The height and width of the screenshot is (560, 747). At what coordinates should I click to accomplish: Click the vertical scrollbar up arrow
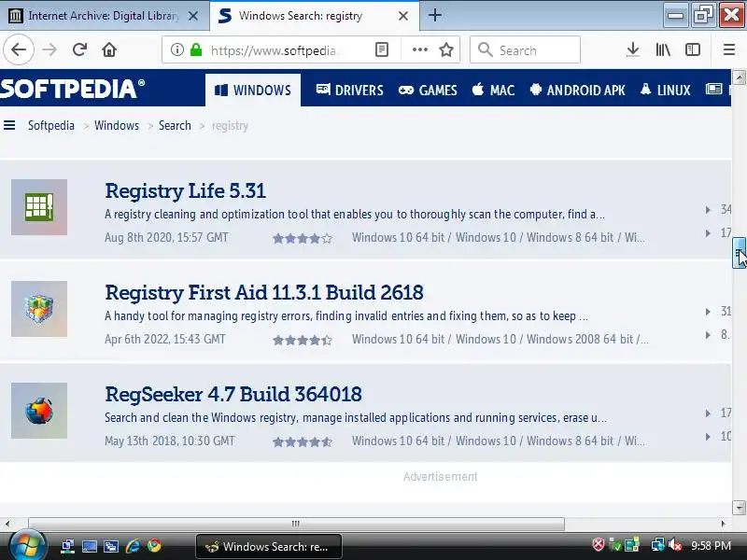(739, 77)
